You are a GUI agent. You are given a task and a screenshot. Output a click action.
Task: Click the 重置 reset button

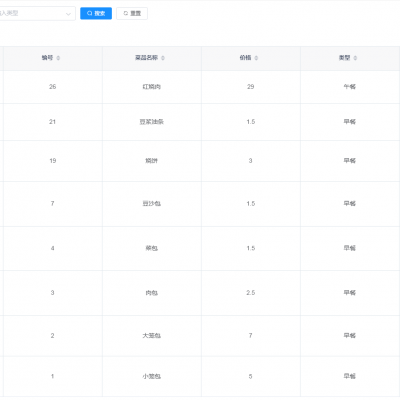(132, 13)
